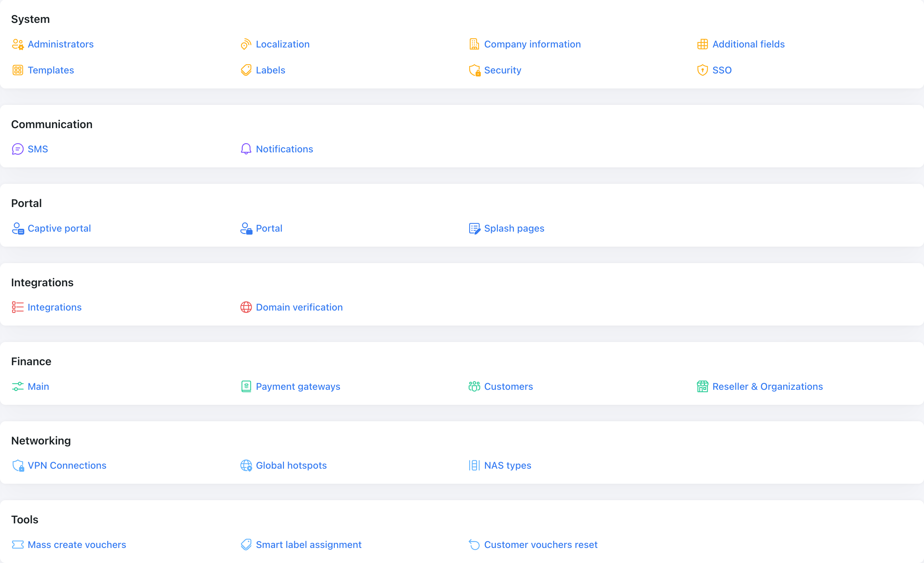Image resolution: width=924 pixels, height=563 pixels.
Task: Open the Portal link in Portal section
Action: [x=269, y=228]
